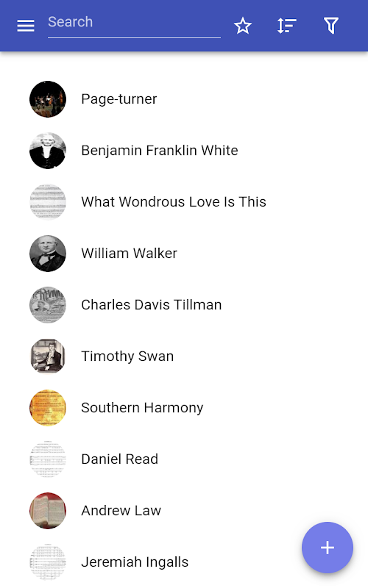Click the Charles Davis Tillman Revival thumbnail
Image resolution: width=368 pixels, height=588 pixels.
click(48, 305)
